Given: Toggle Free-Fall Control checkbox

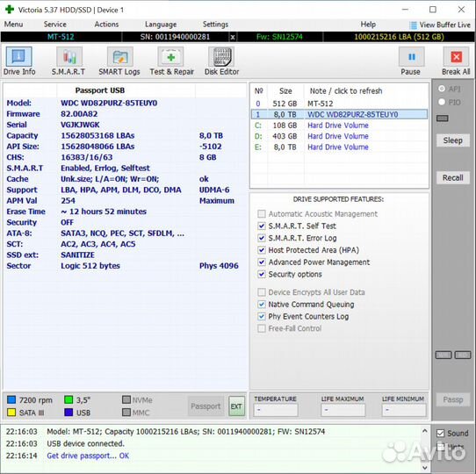Looking at the screenshot, I should point(262,328).
